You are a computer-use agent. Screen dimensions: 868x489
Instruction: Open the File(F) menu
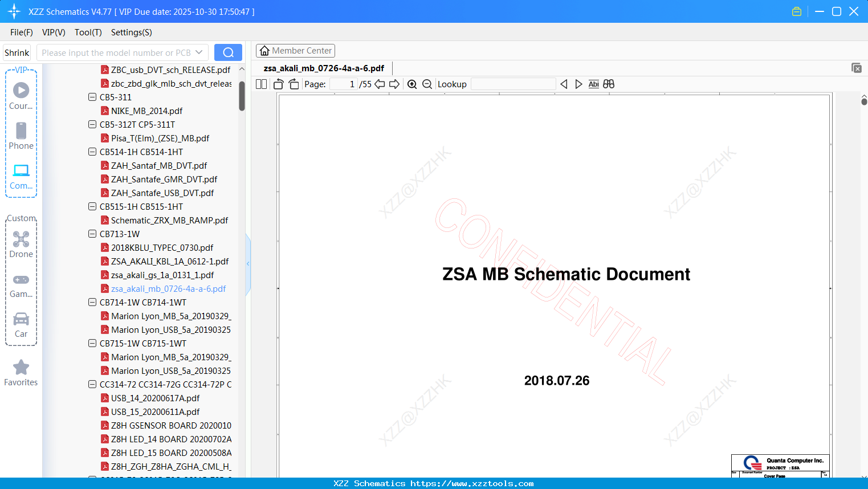[x=22, y=32]
